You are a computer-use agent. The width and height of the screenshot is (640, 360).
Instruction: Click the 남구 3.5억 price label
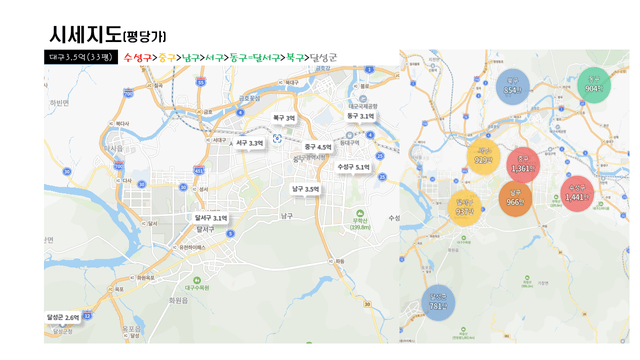point(306,189)
